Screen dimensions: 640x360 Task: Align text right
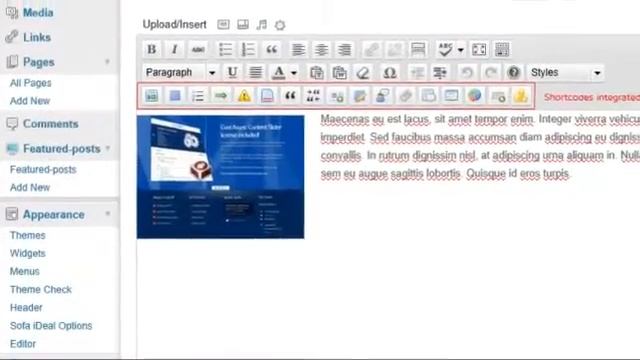tap(344, 49)
